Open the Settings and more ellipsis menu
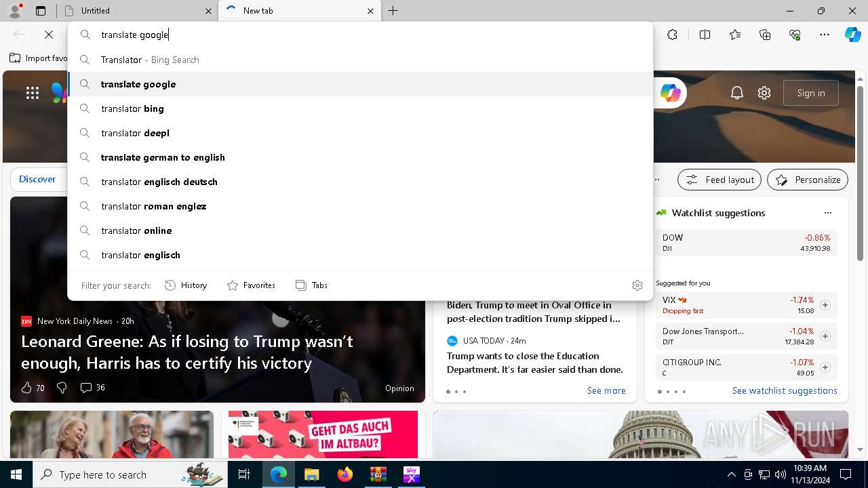 tap(825, 35)
